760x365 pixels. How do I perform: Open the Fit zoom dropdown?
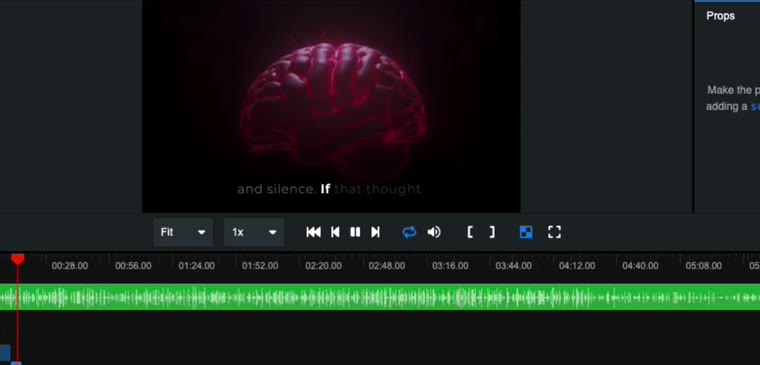[183, 232]
